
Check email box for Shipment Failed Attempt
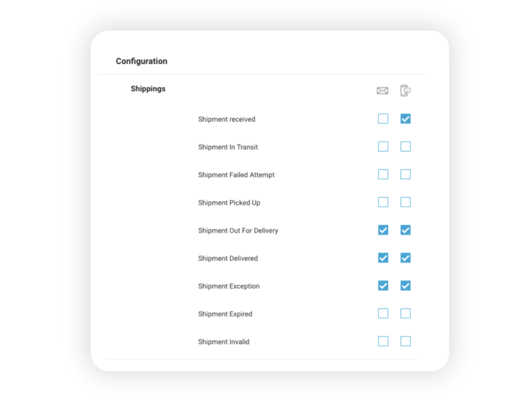(383, 174)
